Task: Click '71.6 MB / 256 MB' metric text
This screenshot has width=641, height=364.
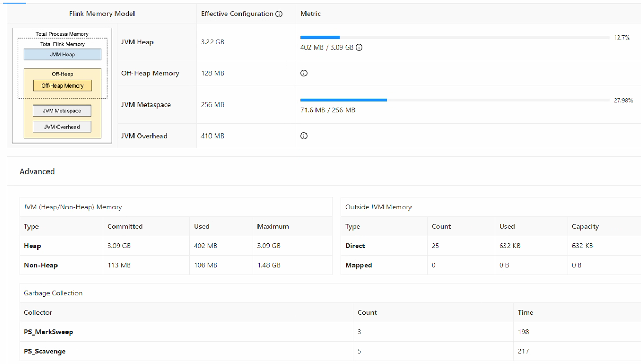Action: point(328,110)
